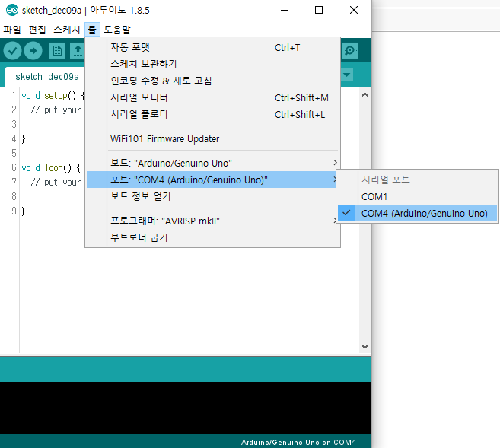Expand the 포트: COM4 submenu entry
Screen dimensions: 500x448
[212, 180]
